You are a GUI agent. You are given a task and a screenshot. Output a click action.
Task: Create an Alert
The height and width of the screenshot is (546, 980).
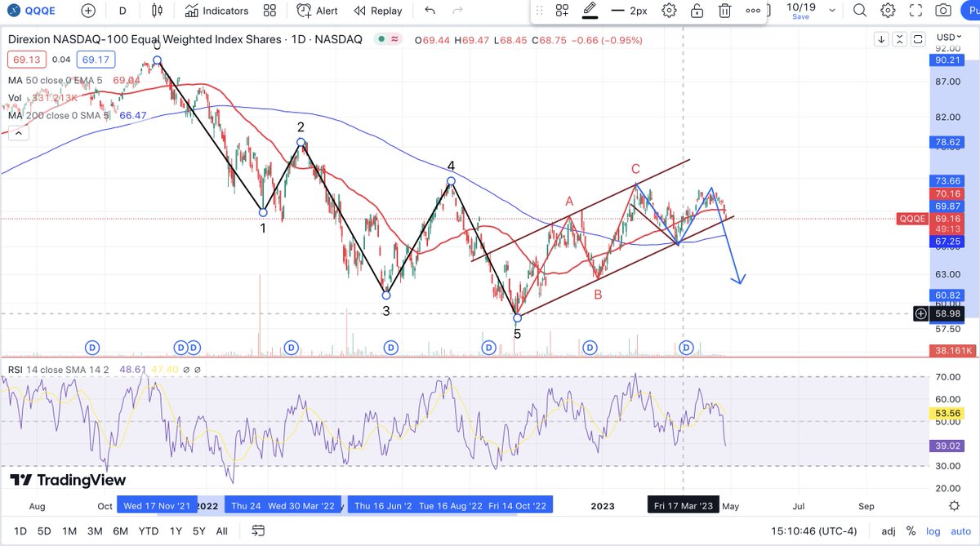318,11
